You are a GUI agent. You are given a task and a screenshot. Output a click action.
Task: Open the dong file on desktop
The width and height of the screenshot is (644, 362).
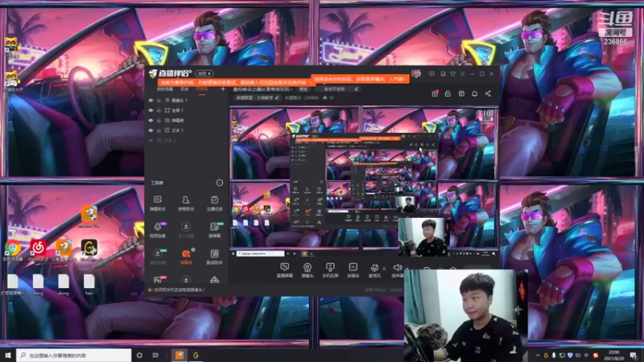[64, 284]
